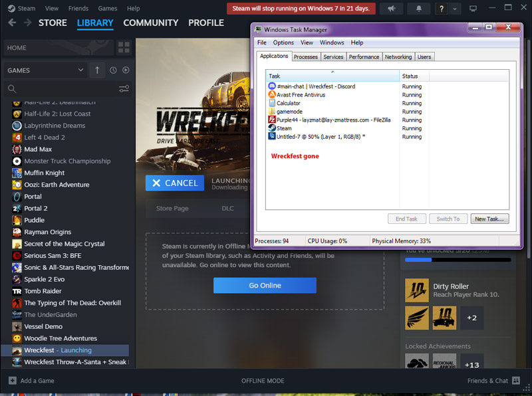Screen dimensions: 532x396
Task: Open Task Manager Options menu
Action: (283, 43)
